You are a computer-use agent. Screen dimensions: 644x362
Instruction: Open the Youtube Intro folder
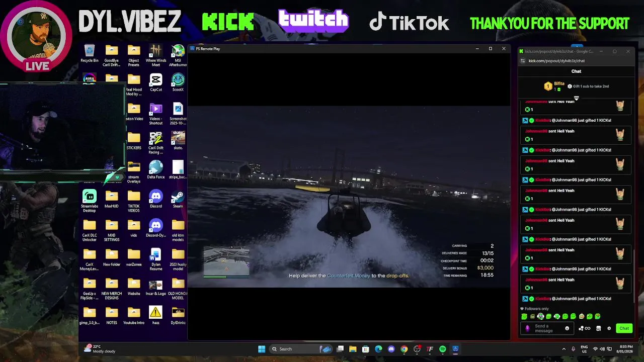point(134,316)
